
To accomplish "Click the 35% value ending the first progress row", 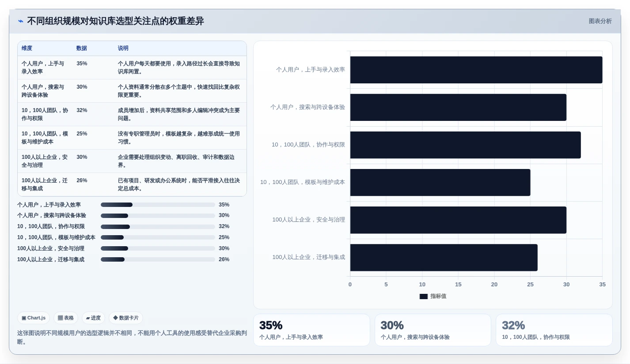I will 224,205.
